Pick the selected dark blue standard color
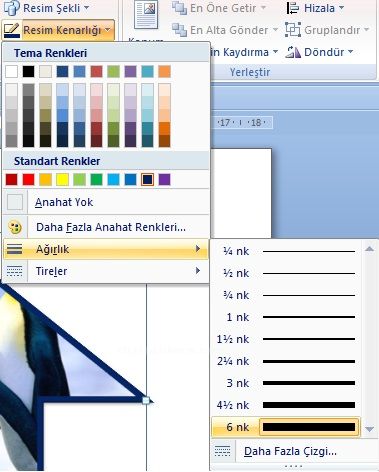This screenshot has width=379, height=472. click(x=148, y=179)
